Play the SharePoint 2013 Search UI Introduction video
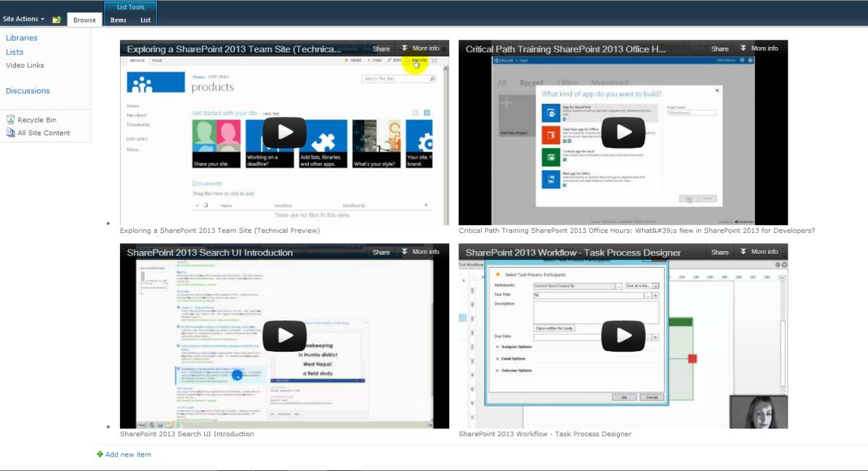 284,336
